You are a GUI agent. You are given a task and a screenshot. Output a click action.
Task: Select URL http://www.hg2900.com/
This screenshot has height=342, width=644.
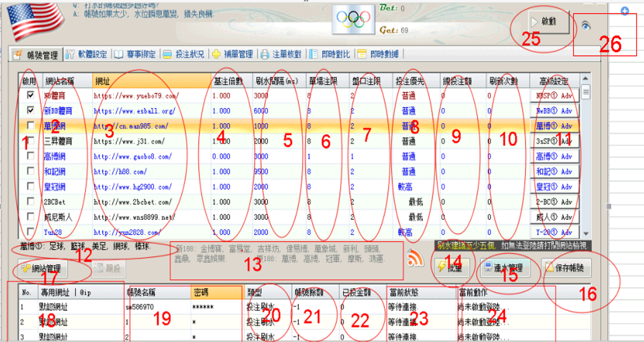(133, 187)
